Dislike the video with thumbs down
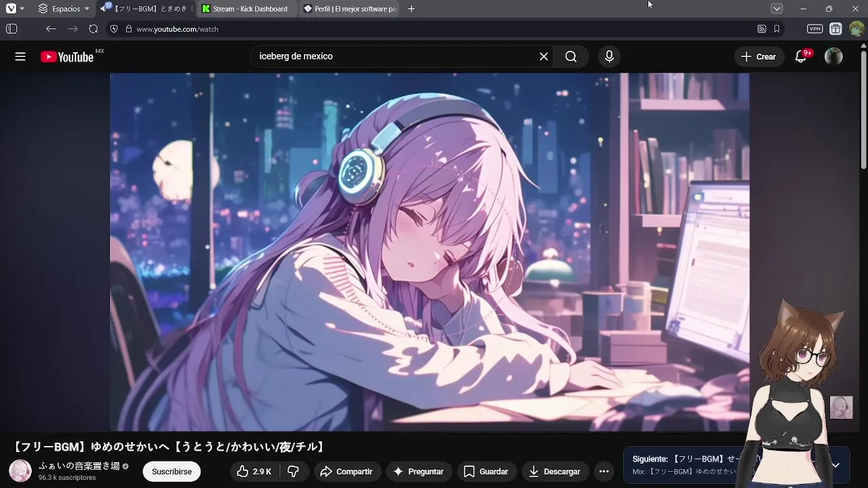 [294, 472]
